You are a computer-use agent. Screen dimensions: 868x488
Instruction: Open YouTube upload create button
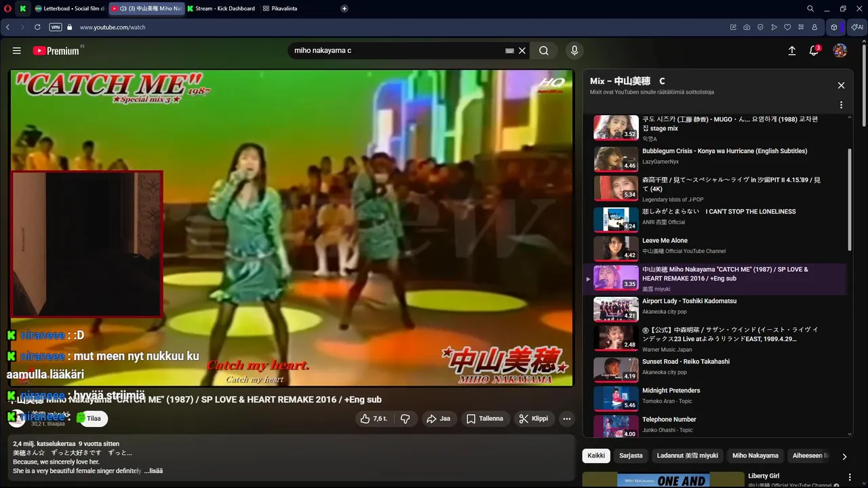pyautogui.click(x=791, y=51)
